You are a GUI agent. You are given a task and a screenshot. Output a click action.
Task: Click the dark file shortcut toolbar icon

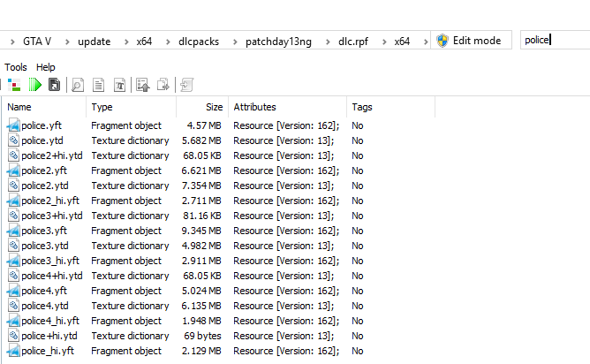pos(54,85)
